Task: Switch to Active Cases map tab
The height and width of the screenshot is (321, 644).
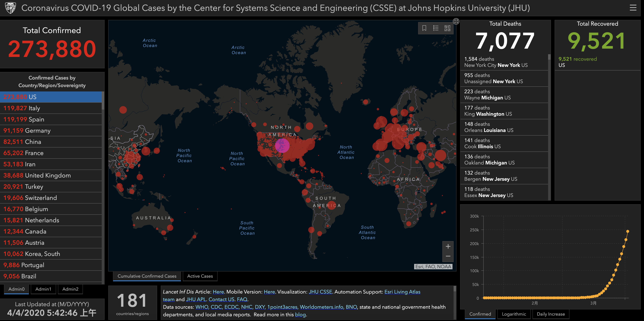Action: (x=200, y=276)
